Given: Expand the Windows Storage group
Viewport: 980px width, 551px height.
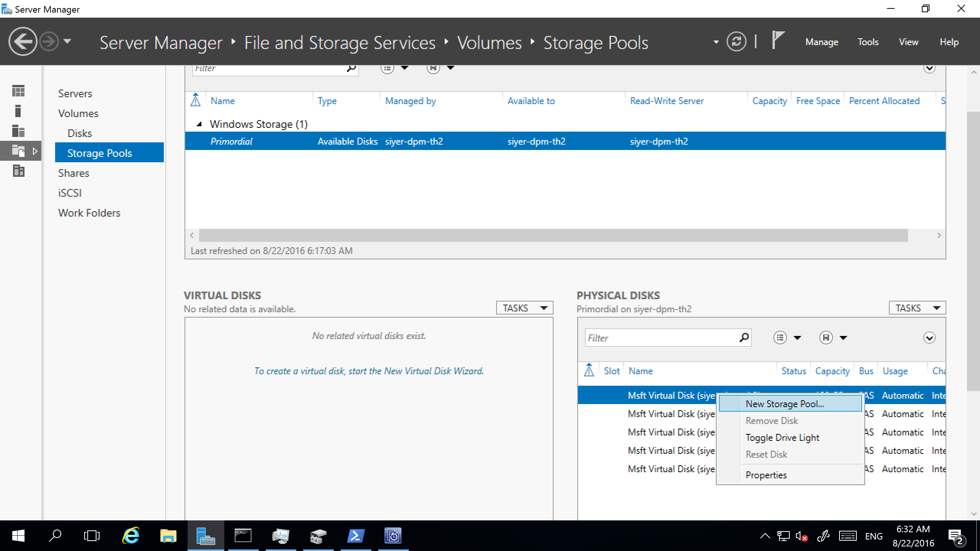Looking at the screenshot, I should [198, 124].
